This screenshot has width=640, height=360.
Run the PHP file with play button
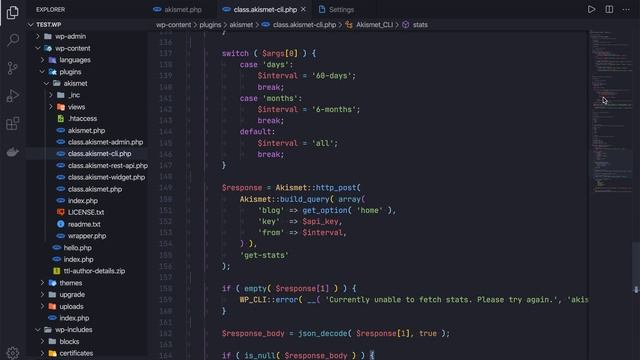click(591, 9)
